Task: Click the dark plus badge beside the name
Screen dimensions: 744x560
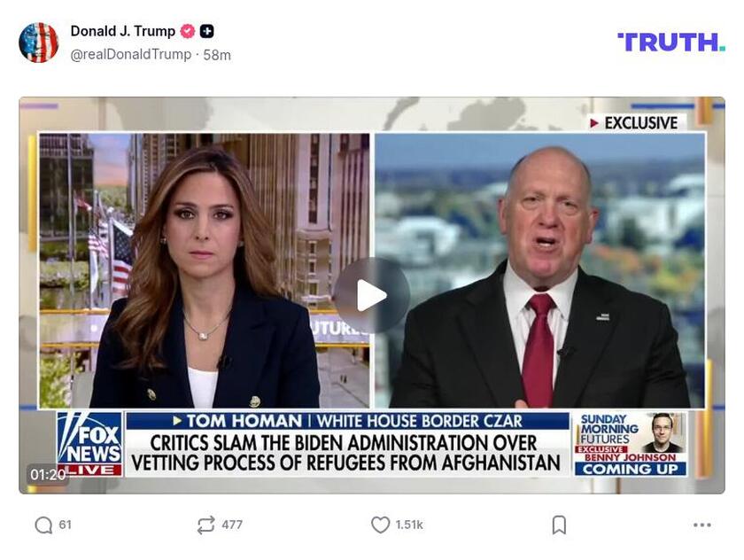Action: click(x=206, y=31)
